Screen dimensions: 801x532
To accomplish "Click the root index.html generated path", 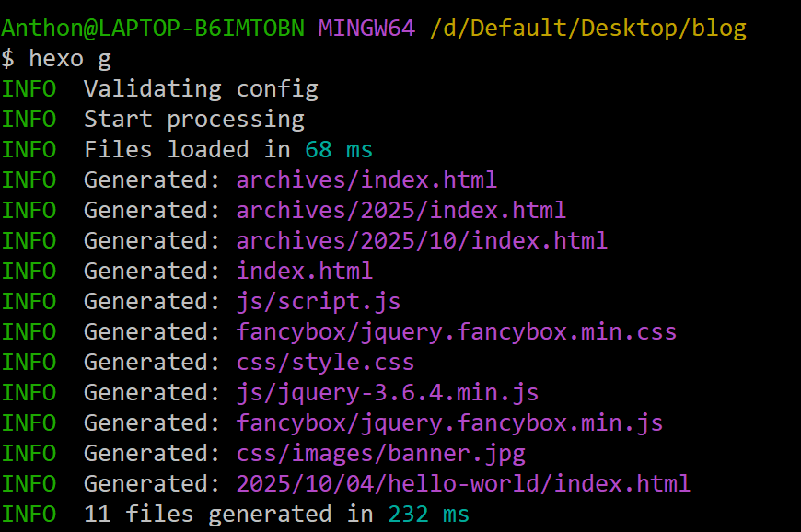I will point(304,271).
